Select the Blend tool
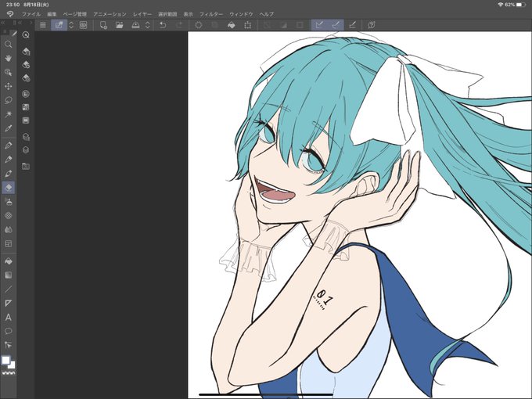Screen dimensions: 532x399 (9, 230)
